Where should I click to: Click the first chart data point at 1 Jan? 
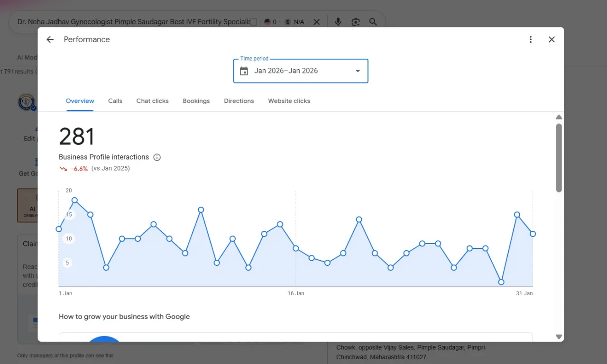coord(59,229)
